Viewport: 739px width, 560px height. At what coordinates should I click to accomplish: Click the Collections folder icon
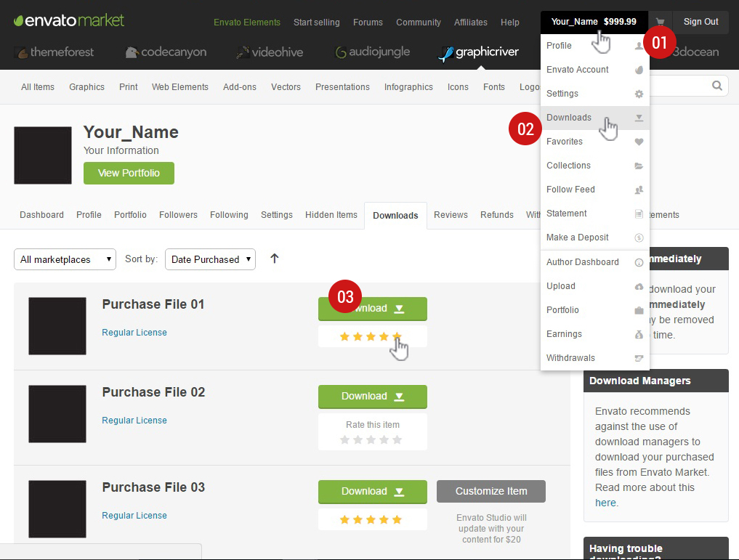click(639, 166)
